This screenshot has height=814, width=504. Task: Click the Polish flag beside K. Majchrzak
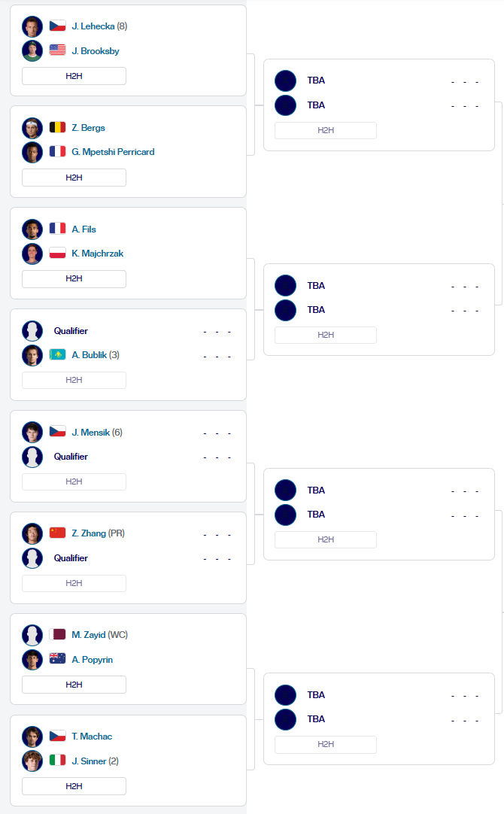(57, 254)
